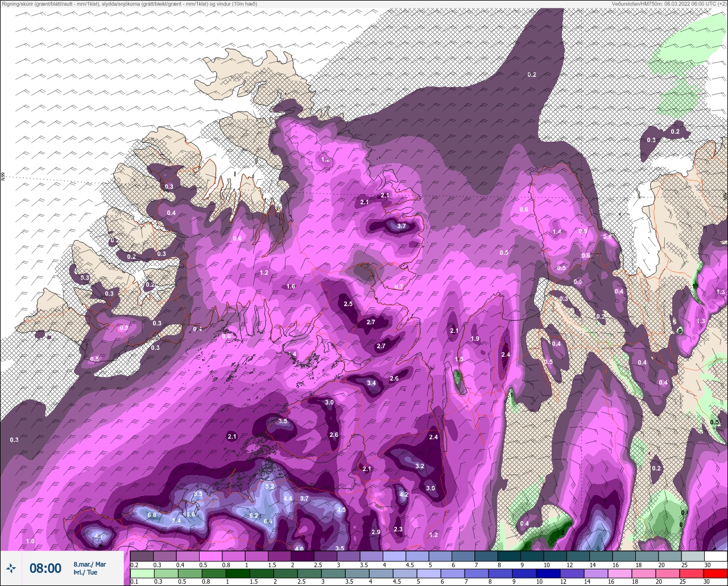The image size is (728, 586).
Task: Click the blue lower-legend swatch between 8 and 9
Action: (501, 573)
